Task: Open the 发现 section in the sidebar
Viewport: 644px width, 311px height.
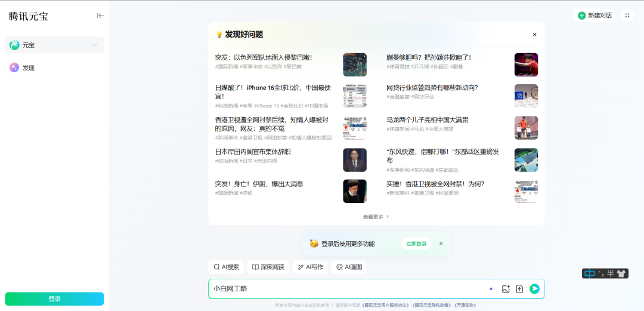Action: 54,68
